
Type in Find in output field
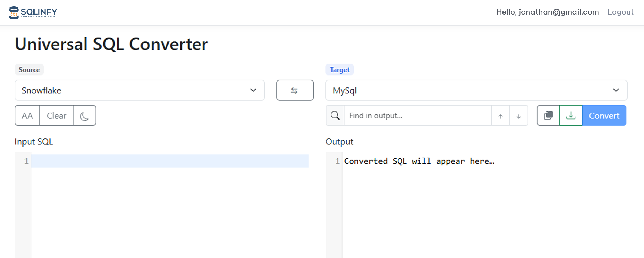pyautogui.click(x=417, y=116)
